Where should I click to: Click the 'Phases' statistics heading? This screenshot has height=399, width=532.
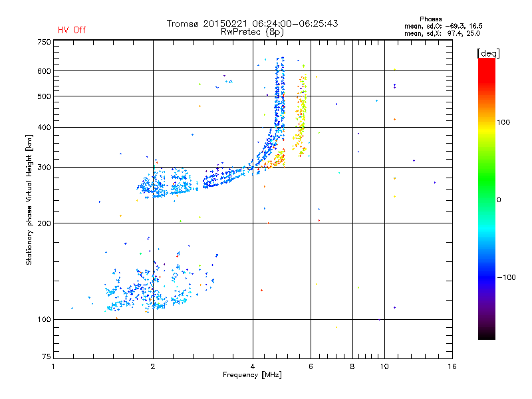tap(430, 19)
